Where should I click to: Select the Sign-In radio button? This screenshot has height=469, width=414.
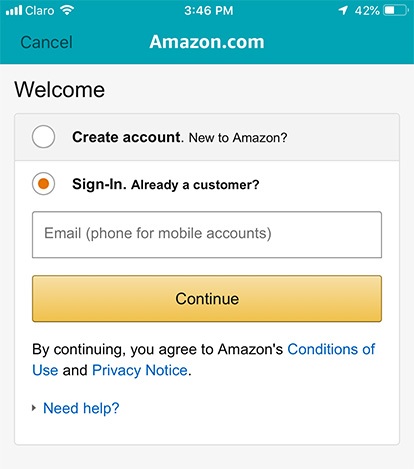point(43,184)
